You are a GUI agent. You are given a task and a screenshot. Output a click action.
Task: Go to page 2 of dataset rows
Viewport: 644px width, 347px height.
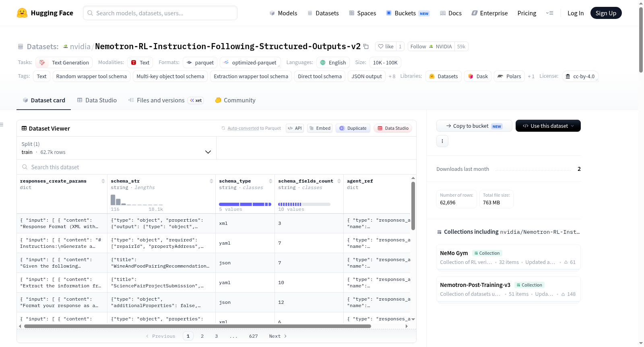pos(202,336)
